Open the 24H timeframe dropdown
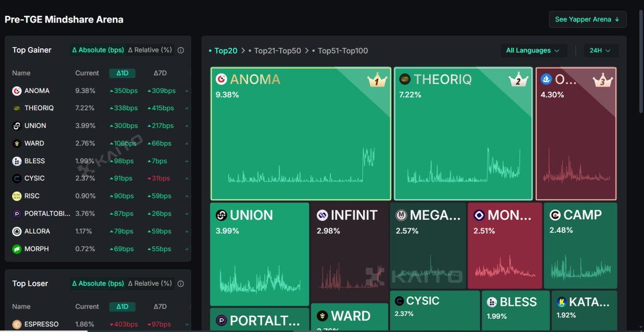This screenshot has width=644, height=332. pos(600,50)
